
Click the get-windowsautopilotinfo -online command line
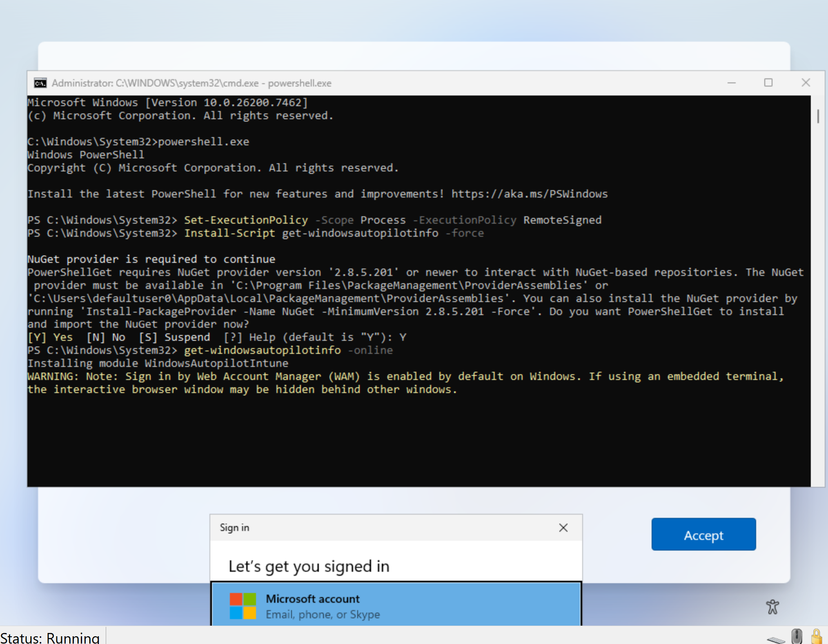pos(288,350)
